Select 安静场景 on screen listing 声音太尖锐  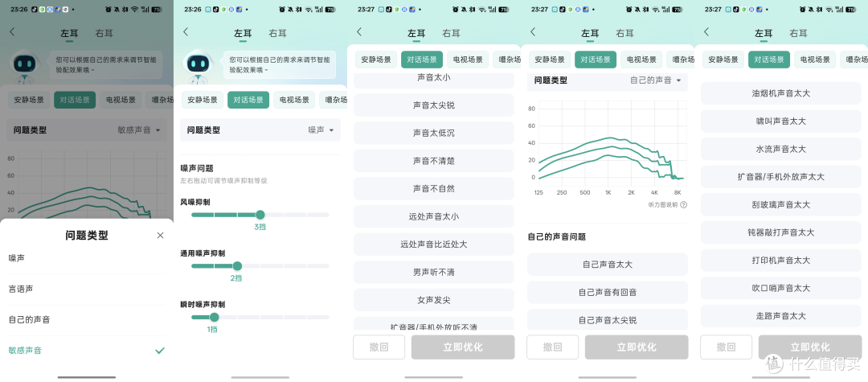(x=376, y=60)
